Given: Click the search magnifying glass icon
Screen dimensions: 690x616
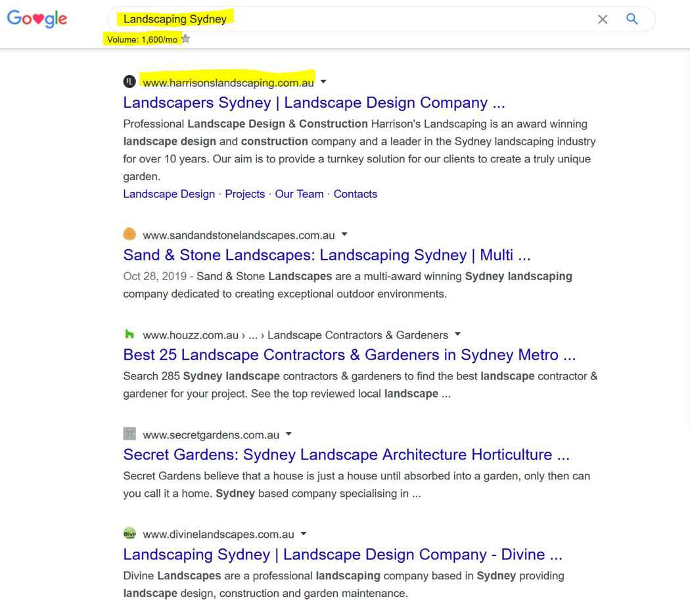Looking at the screenshot, I should pyautogui.click(x=632, y=19).
